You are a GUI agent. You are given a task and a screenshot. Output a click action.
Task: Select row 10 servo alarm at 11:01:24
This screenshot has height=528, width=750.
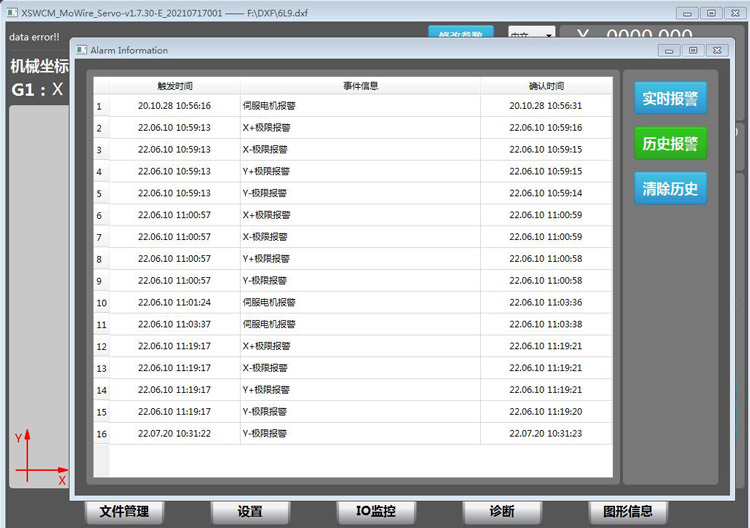(353, 303)
